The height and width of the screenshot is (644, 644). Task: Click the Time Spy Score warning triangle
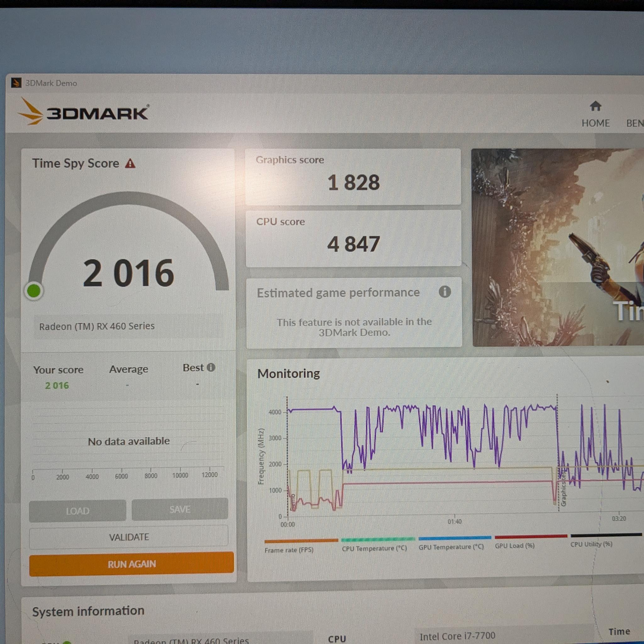click(x=130, y=163)
